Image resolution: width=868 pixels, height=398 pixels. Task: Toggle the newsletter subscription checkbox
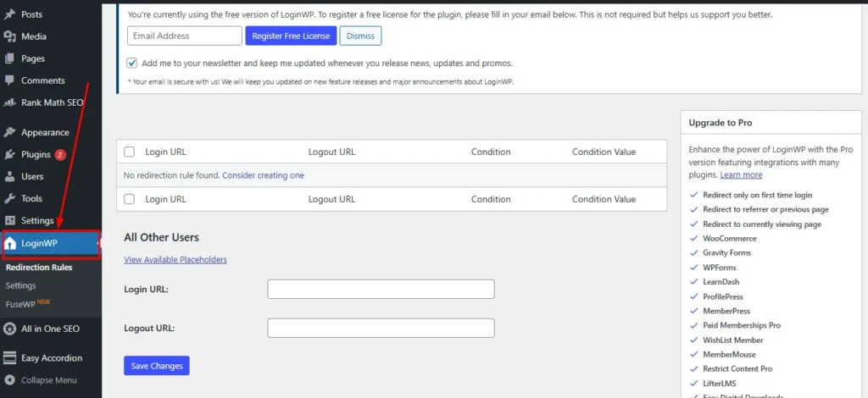click(x=131, y=63)
